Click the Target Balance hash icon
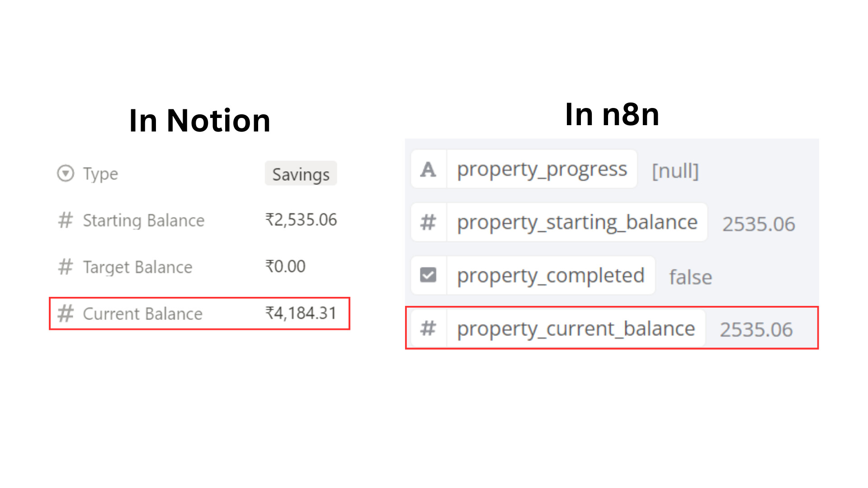This screenshot has height=488, width=868. pyautogui.click(x=66, y=267)
